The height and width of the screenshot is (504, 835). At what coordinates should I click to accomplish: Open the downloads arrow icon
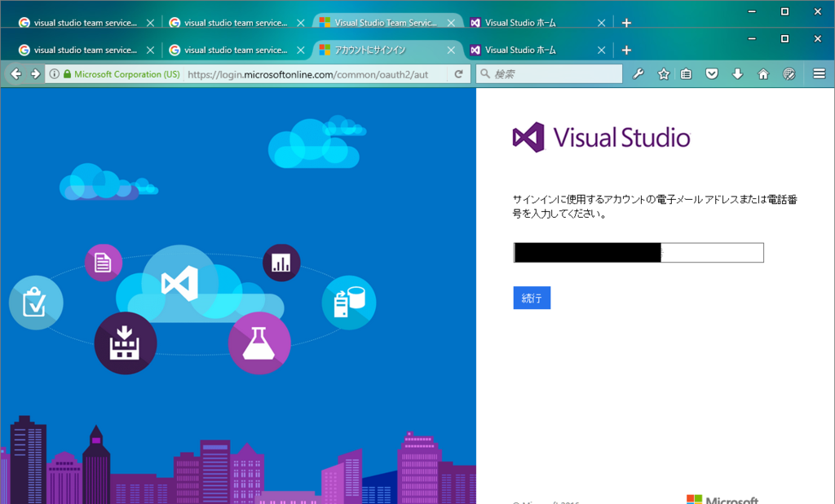[x=737, y=74]
